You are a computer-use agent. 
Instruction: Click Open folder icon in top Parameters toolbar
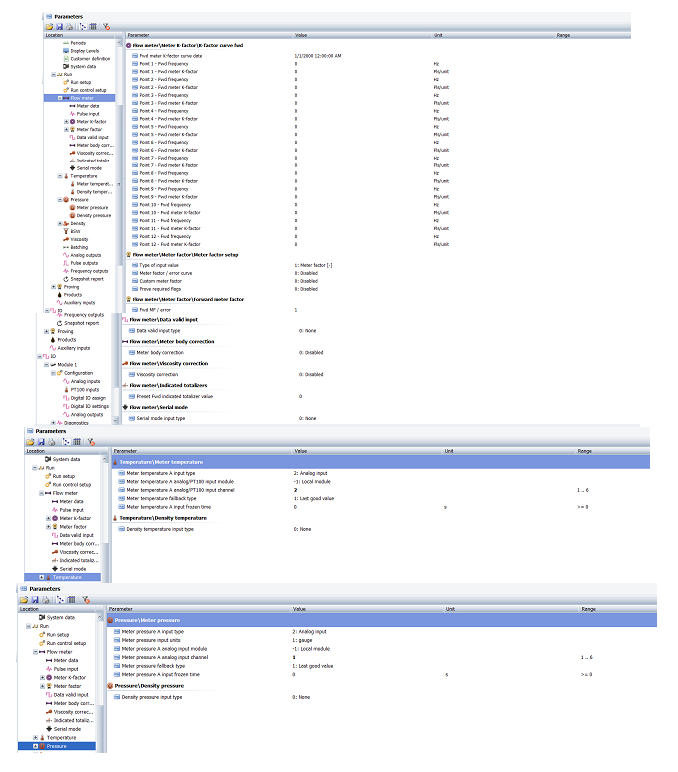[49, 27]
